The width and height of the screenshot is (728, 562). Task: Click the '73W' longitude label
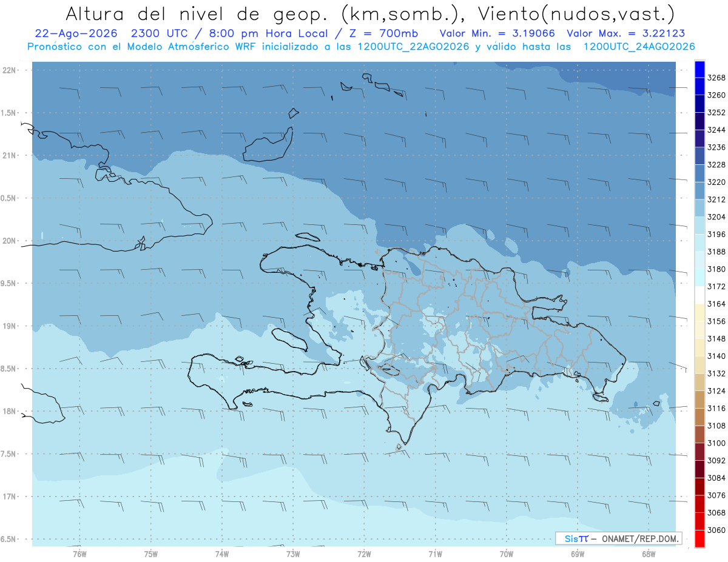pyautogui.click(x=293, y=554)
